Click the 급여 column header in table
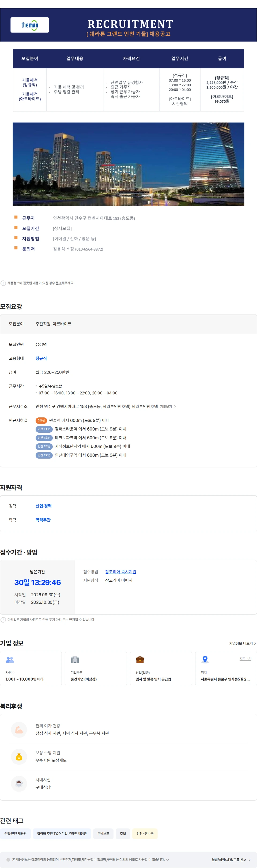Screen dimensions: 257x868 coord(222,59)
